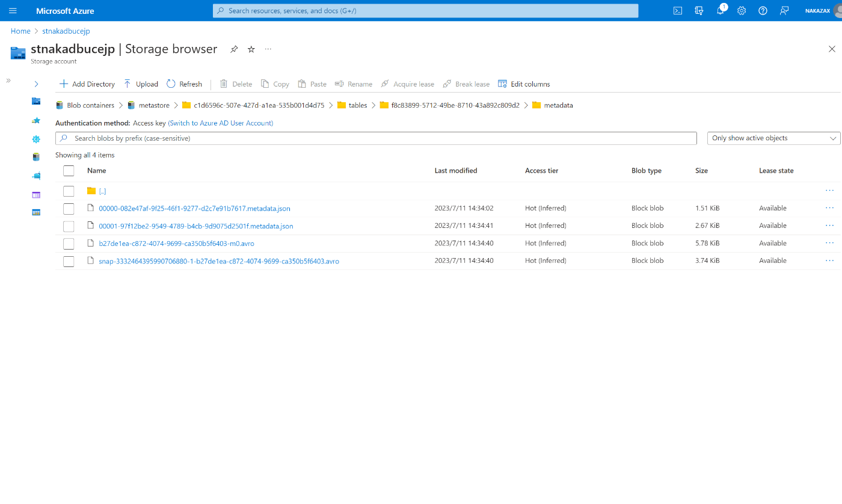This screenshot has width=842, height=504.
Task: Open Favorites in the storage browser sidebar
Action: coord(36,120)
